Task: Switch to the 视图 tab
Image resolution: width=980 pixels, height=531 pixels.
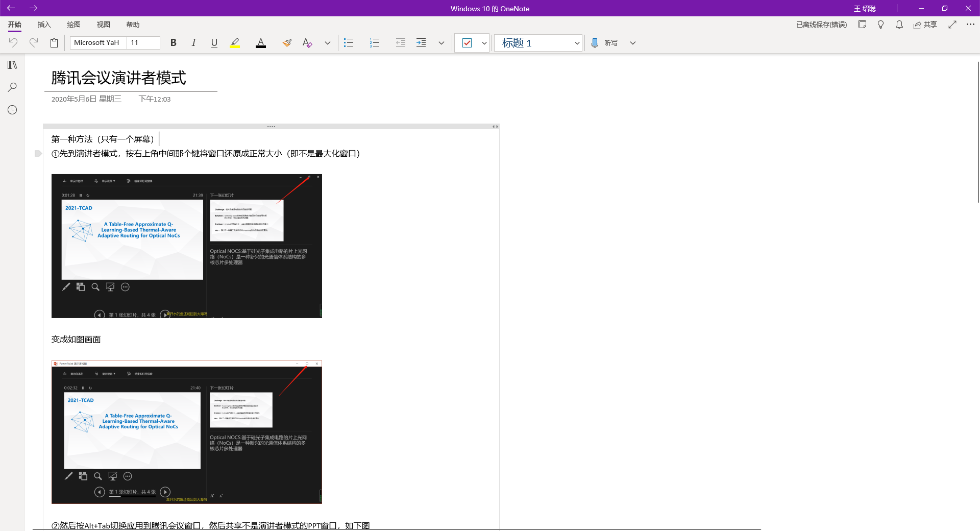Action: (104, 25)
